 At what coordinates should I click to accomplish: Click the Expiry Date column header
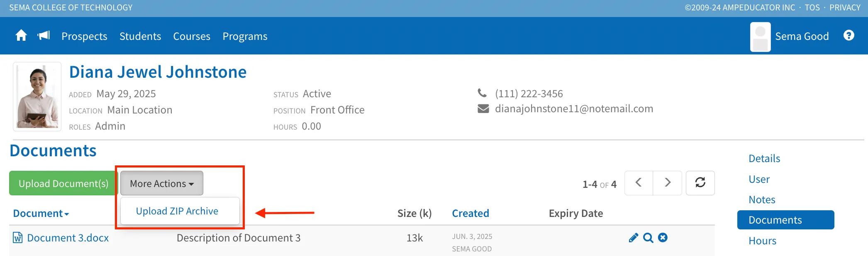[576, 213]
